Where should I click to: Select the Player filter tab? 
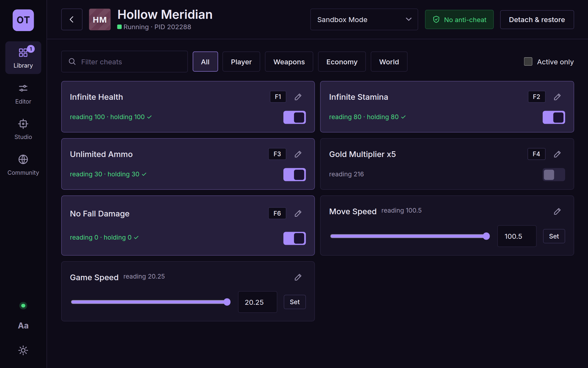tap(241, 62)
